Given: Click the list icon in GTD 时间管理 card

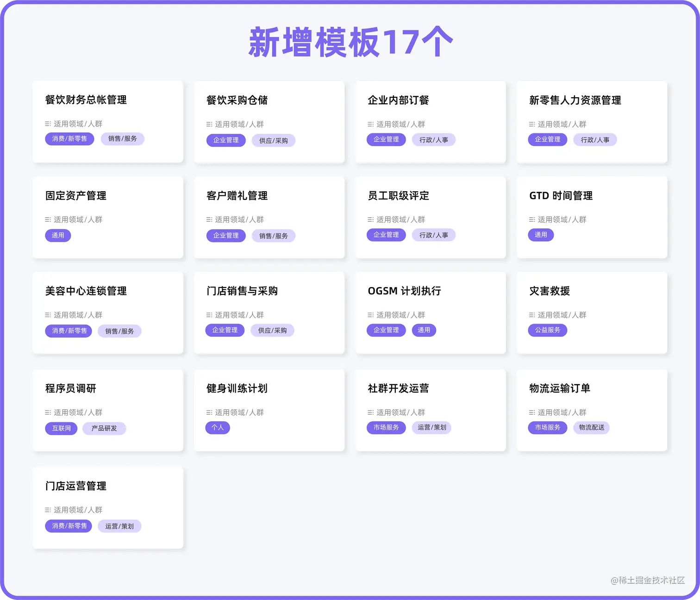Looking at the screenshot, I should pos(532,220).
